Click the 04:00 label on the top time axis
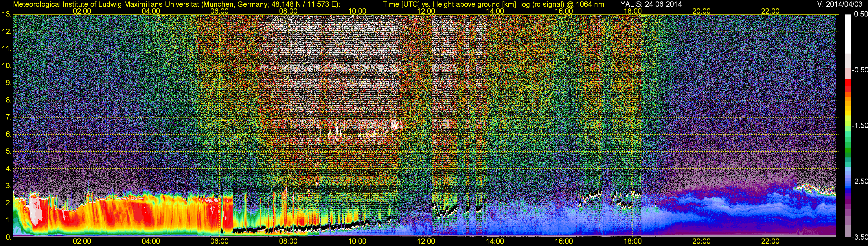Screen dimensions: 868x246 pos(151,11)
